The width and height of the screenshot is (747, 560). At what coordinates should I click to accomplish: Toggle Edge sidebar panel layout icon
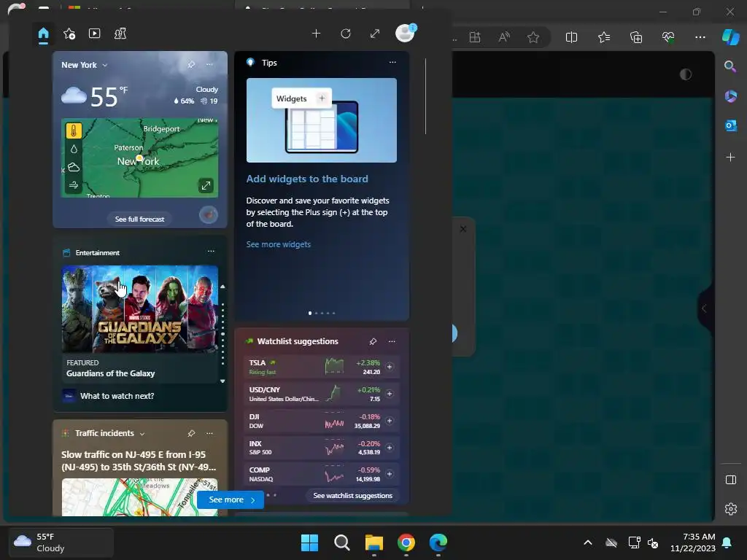pyautogui.click(x=730, y=480)
